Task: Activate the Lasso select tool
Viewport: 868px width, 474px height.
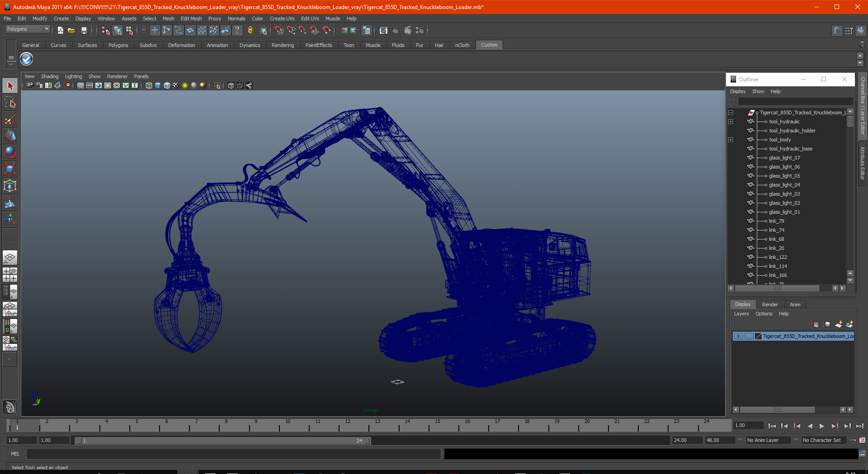Action: [10, 103]
